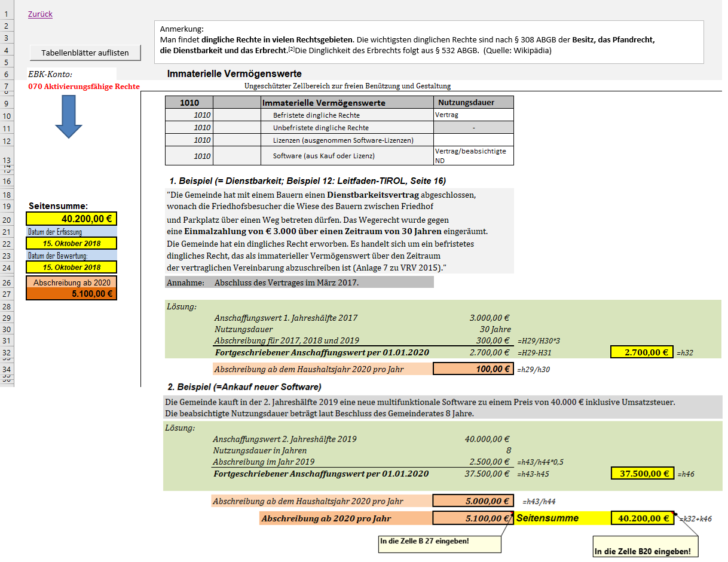Select row header 32
Screen dimensions: 728x562
(7, 352)
